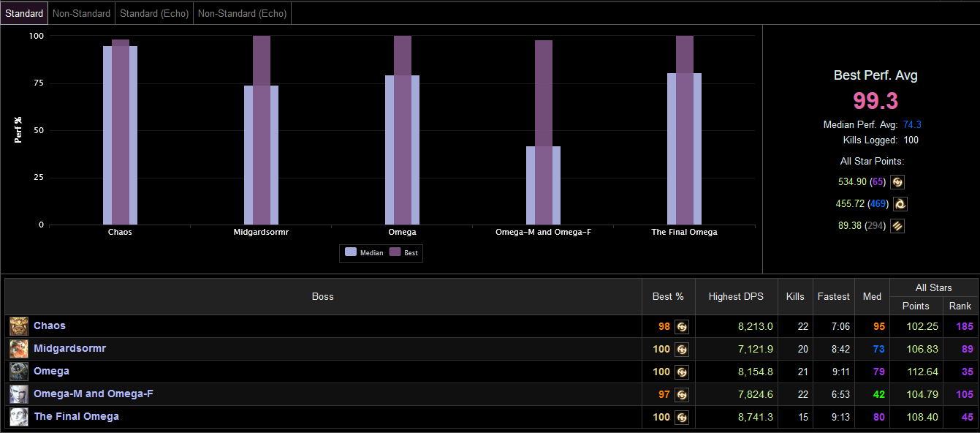980x433 pixels.
Task: Click job icon next to Chaos best 98
Action: tap(682, 327)
